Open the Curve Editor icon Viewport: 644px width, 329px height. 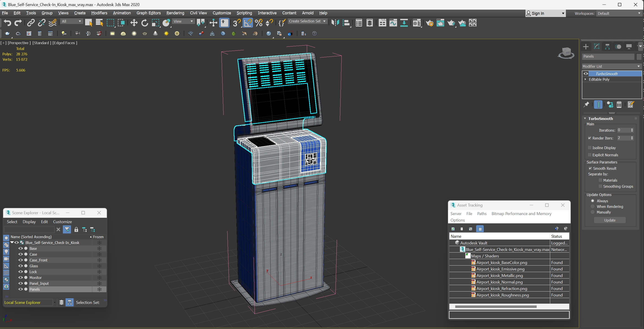click(x=393, y=23)
